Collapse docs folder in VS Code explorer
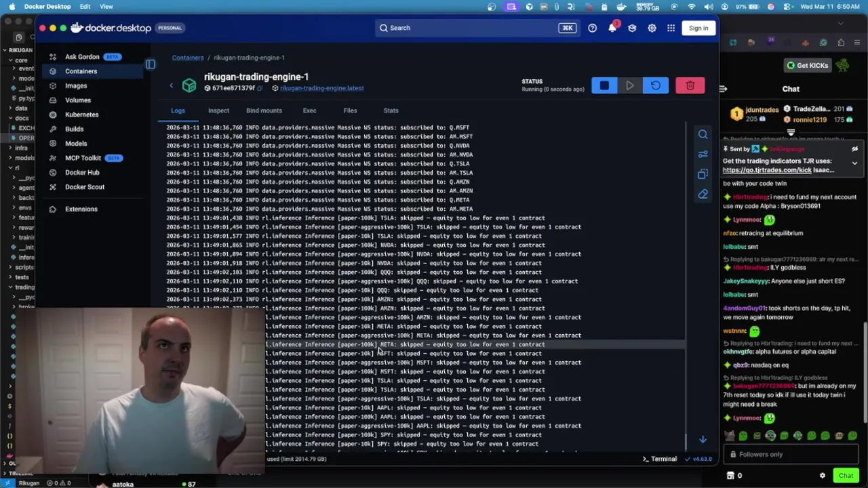The width and height of the screenshot is (868, 488). pos(22,118)
